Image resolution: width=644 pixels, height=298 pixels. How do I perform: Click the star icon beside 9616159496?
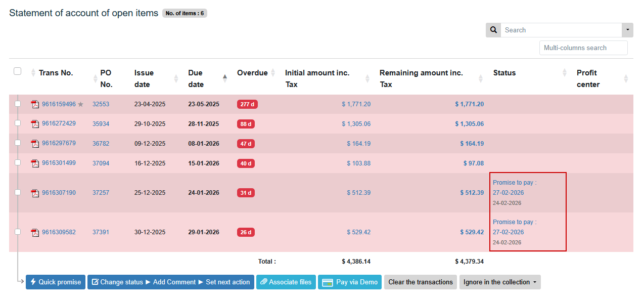tap(80, 104)
